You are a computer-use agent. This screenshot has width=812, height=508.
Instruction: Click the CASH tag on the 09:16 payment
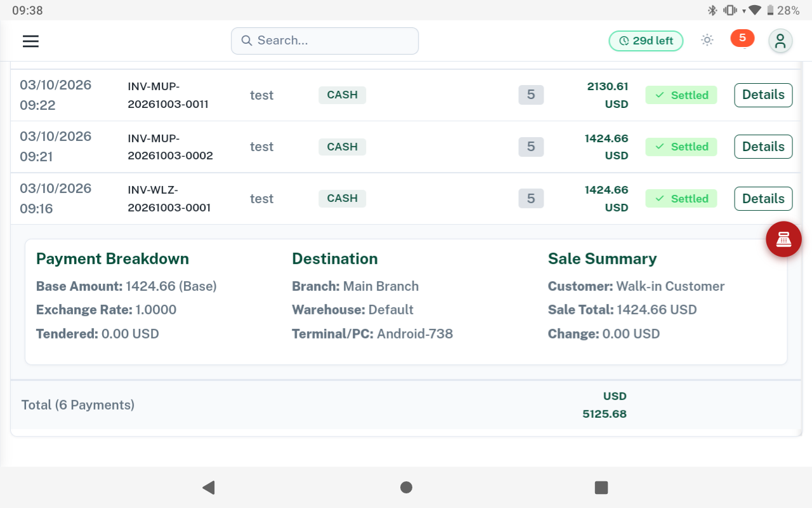click(342, 199)
